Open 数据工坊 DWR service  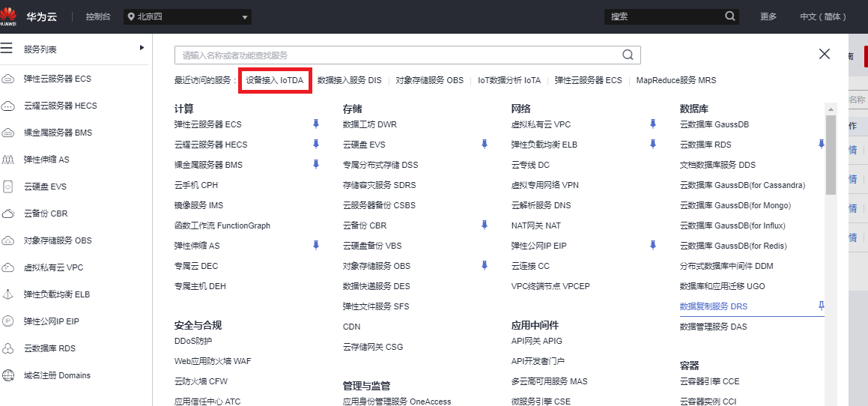pos(370,124)
